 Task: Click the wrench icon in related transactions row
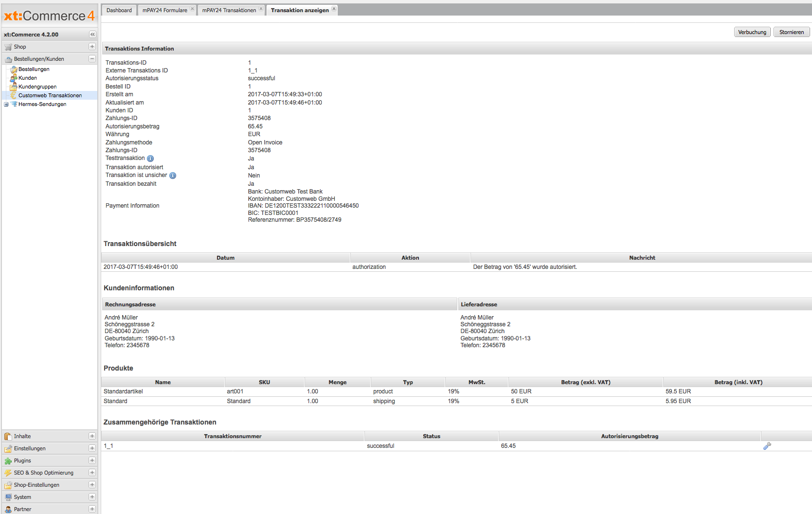[767, 446]
